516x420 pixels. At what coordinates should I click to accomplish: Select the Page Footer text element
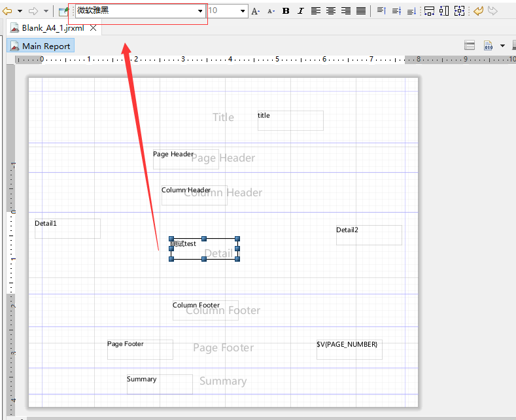click(x=140, y=349)
